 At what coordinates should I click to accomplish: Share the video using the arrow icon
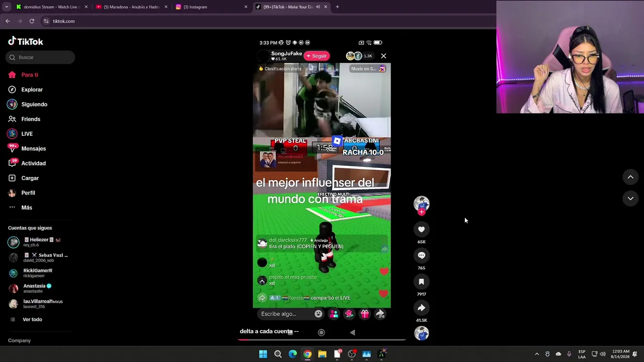[422, 308]
